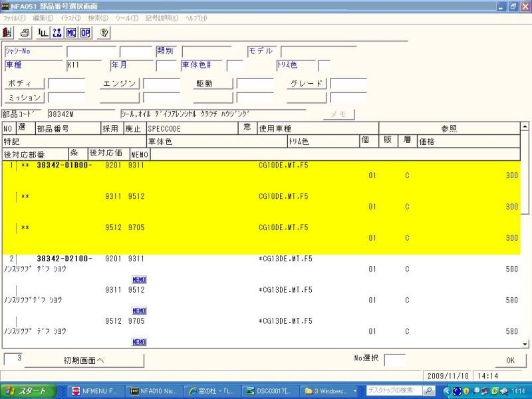Click the exit door toolbar icon

click(x=7, y=33)
